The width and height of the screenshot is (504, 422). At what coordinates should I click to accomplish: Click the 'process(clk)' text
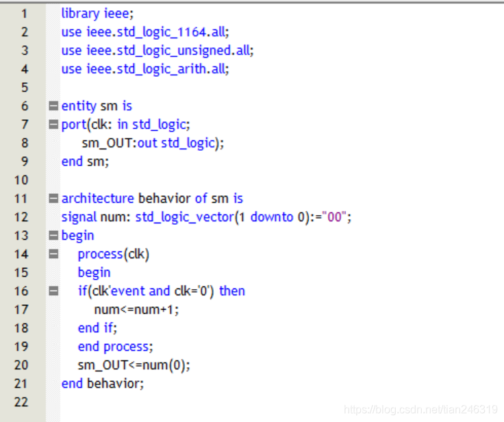click(114, 254)
